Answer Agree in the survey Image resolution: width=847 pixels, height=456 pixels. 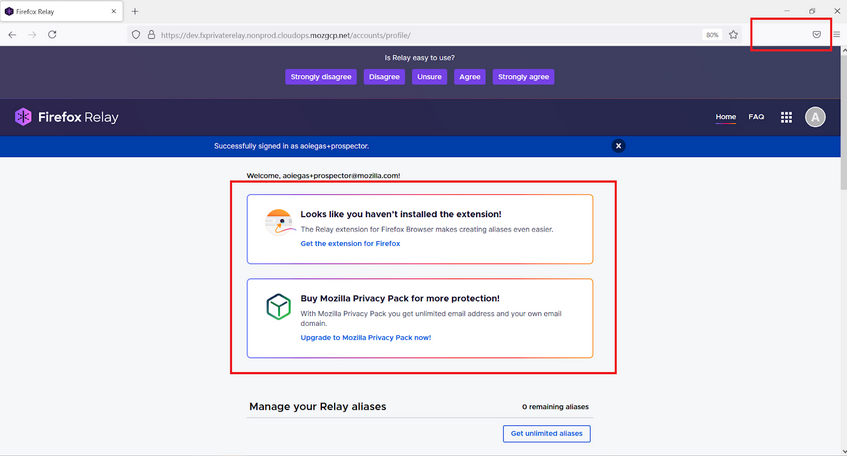(470, 77)
